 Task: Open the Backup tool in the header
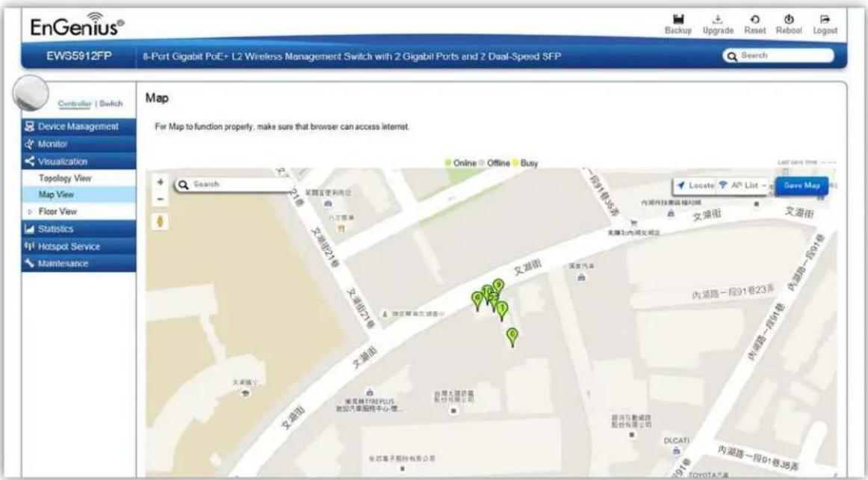tap(678, 25)
